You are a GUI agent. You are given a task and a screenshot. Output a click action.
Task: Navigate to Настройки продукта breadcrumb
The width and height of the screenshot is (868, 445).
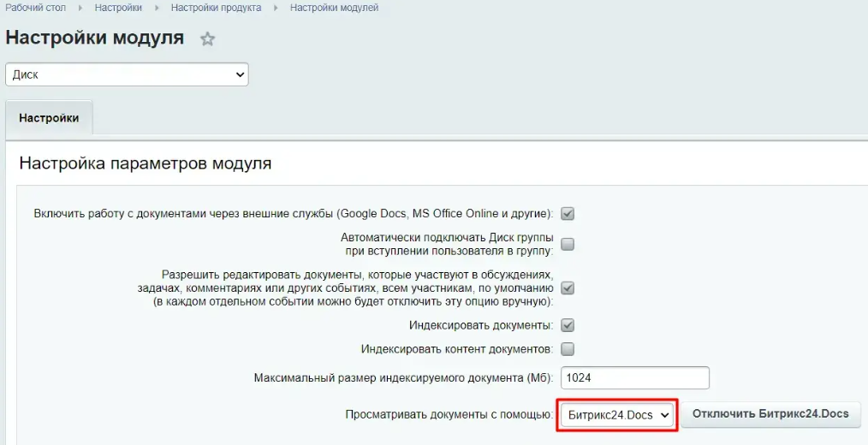coord(217,8)
